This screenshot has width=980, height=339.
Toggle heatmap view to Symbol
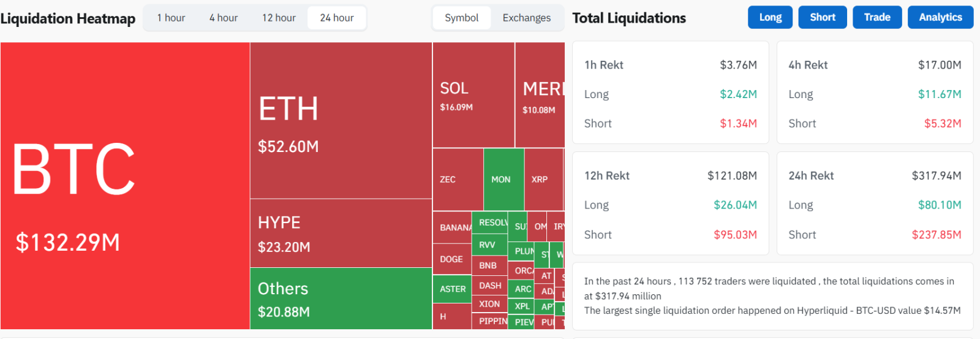pyautogui.click(x=461, y=18)
